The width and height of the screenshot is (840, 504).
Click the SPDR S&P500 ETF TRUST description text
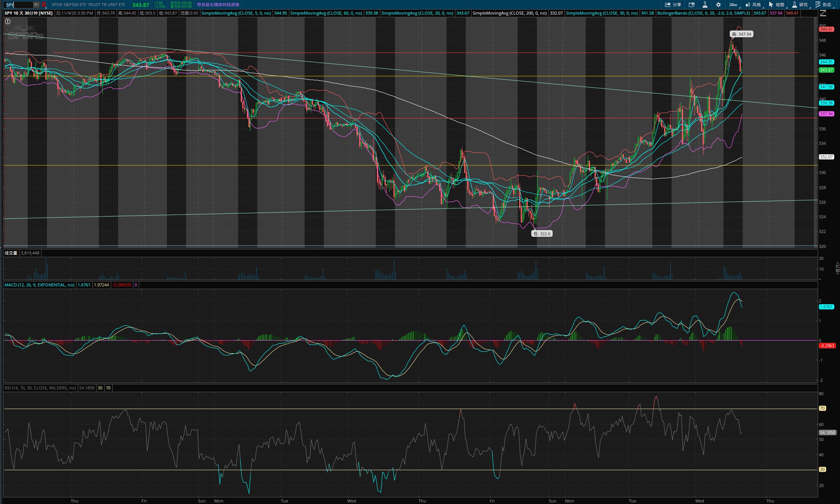click(x=88, y=5)
